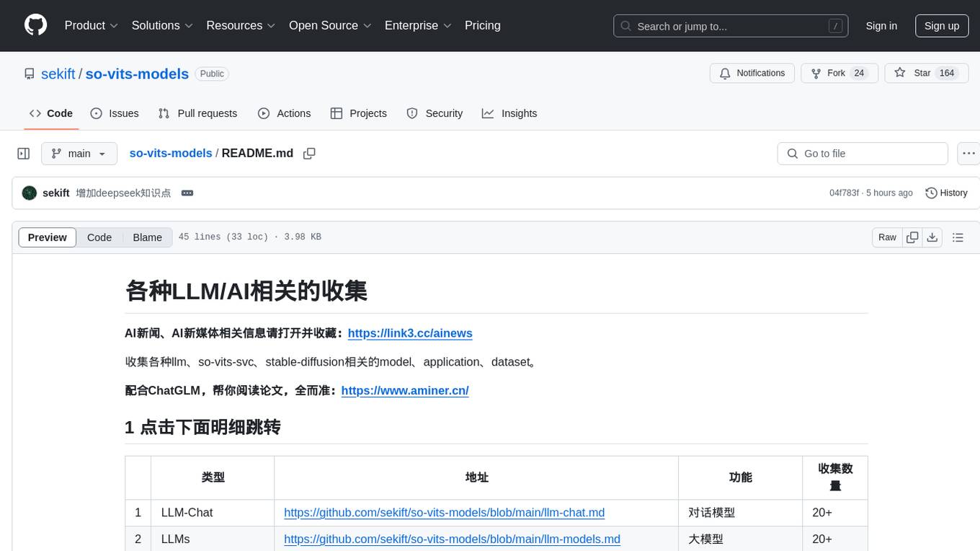
Task: Open the so-vits-models repository link
Action: (x=137, y=74)
